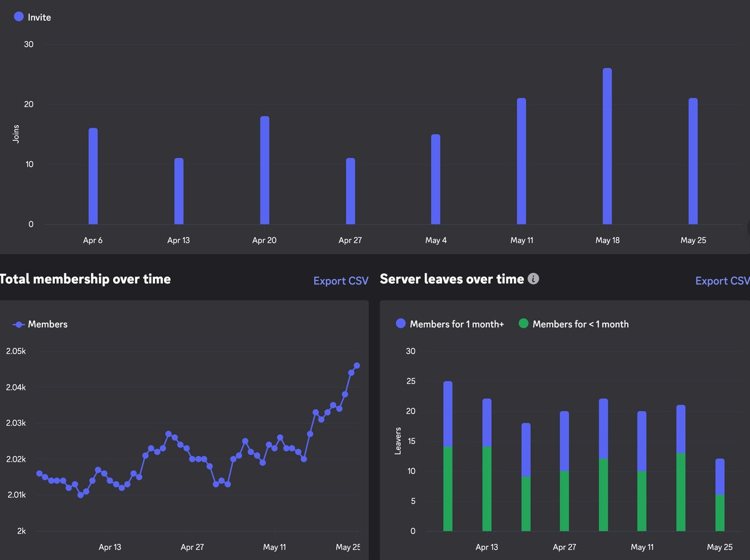Select green segment of Apr 13 leaves bar
750x560 pixels.
(487, 489)
